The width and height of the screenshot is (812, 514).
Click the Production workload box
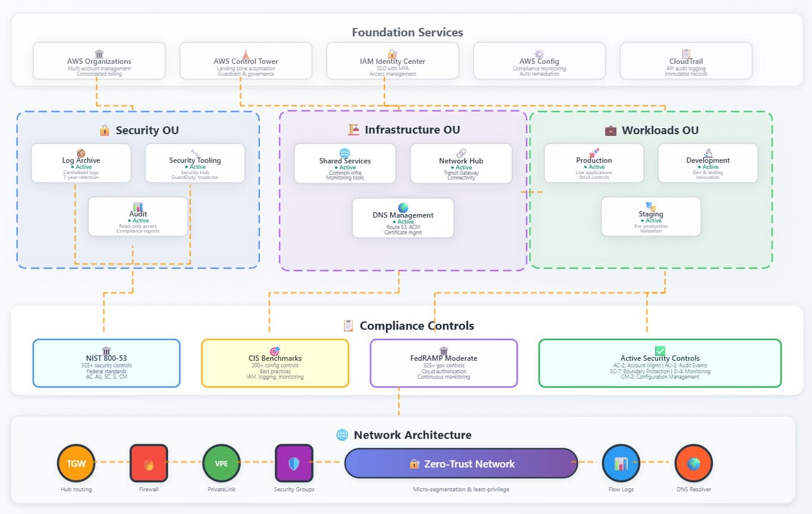[x=594, y=163]
